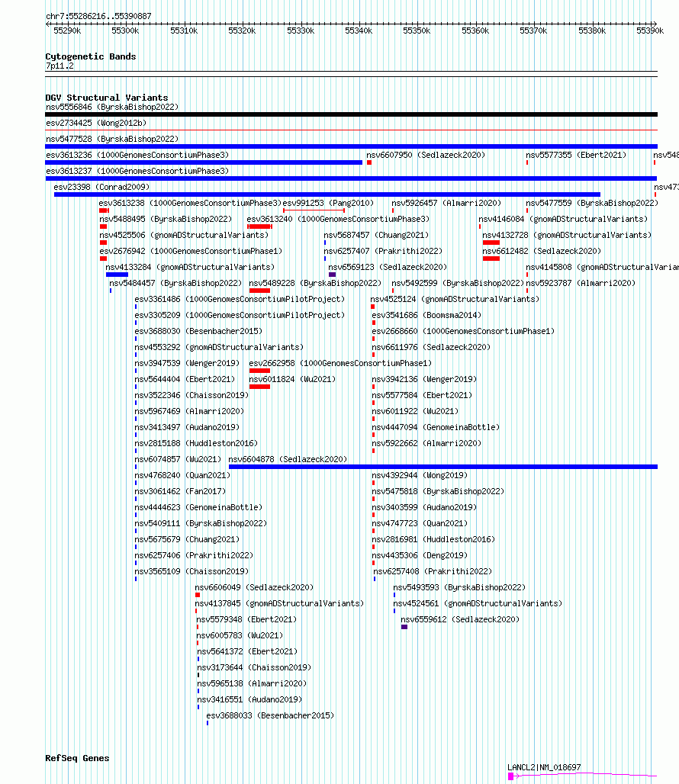This screenshot has height=784, width=679.
Task: Click nsv4133284 (gnomADStructuralVariants) label
Action: [190, 267]
